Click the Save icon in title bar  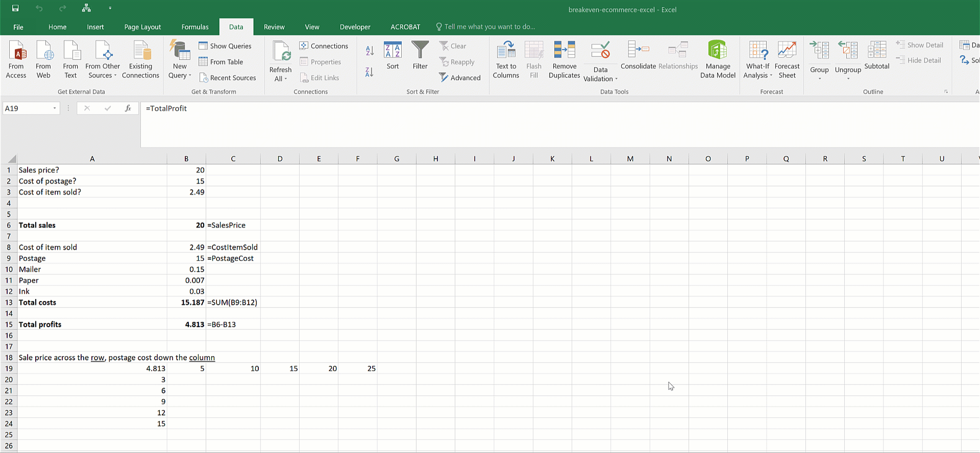15,9
